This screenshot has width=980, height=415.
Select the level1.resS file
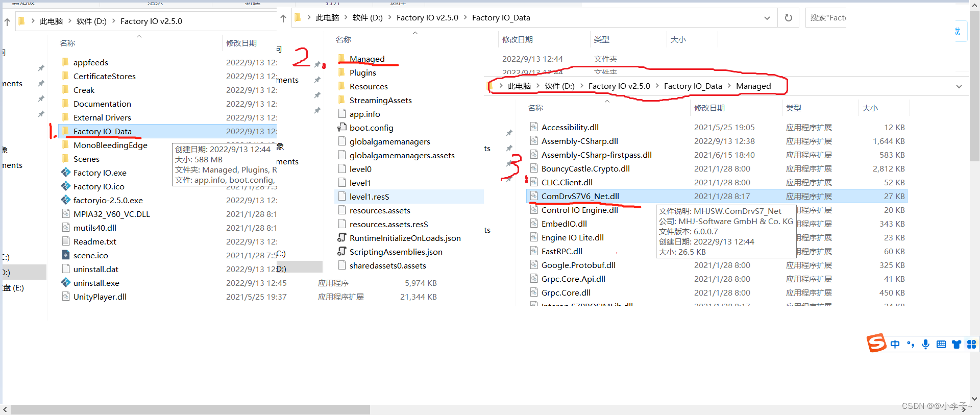(x=370, y=197)
